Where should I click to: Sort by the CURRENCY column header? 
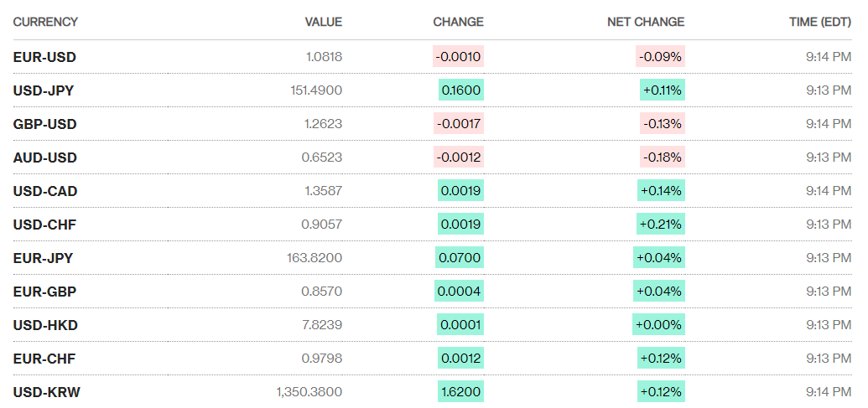(45, 22)
